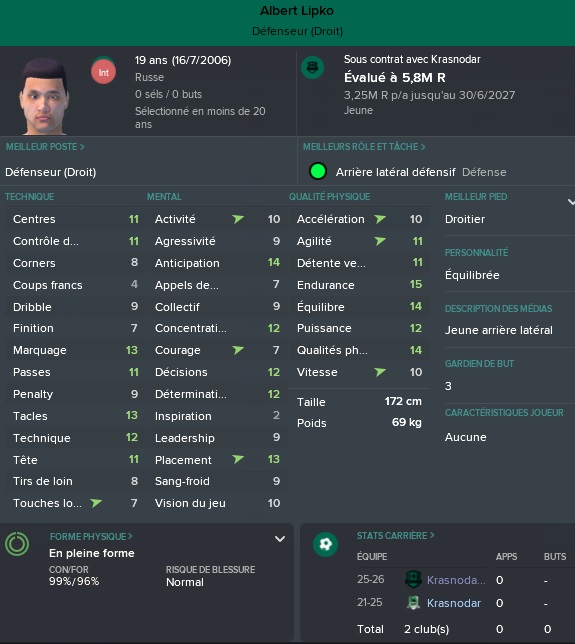Viewport: 575px width, 644px height.
Task: Open the Meilleur Poste section header
Action: [45, 147]
